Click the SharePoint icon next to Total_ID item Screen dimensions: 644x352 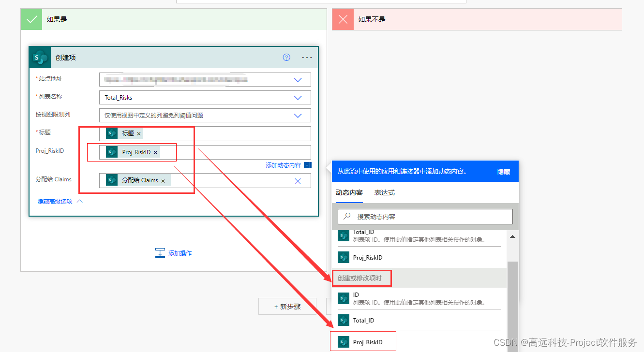coord(344,320)
